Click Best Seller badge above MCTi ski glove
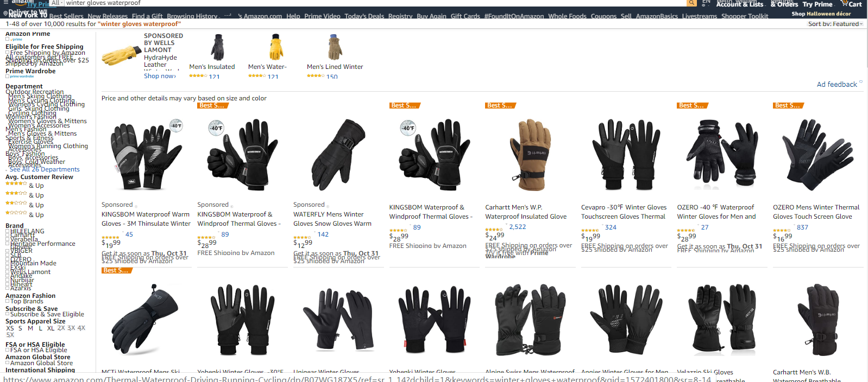 click(x=117, y=270)
